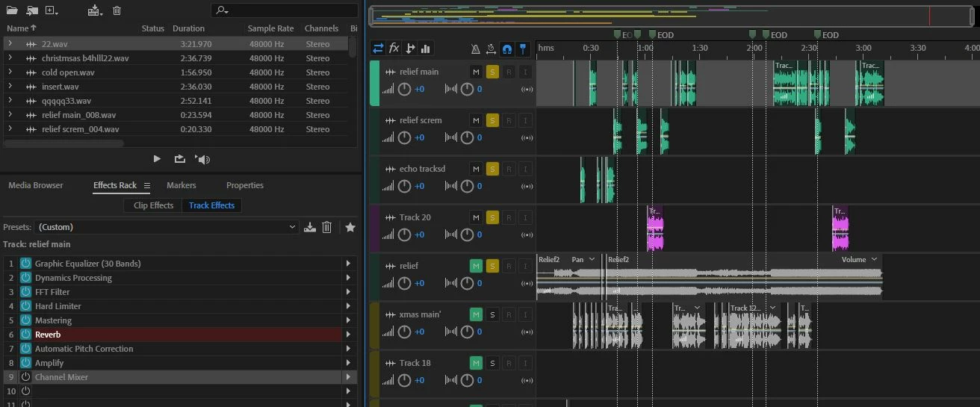Screen dimensions: 980x407
Task: Solo the Track 18 track
Action: click(492, 363)
